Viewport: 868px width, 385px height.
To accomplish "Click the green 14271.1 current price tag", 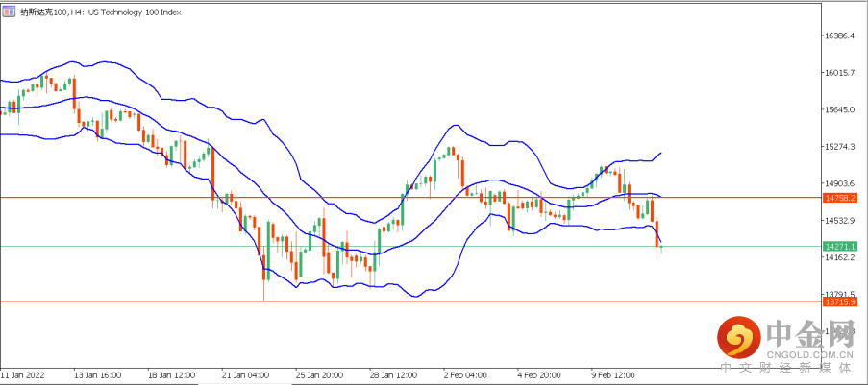I will [x=840, y=246].
